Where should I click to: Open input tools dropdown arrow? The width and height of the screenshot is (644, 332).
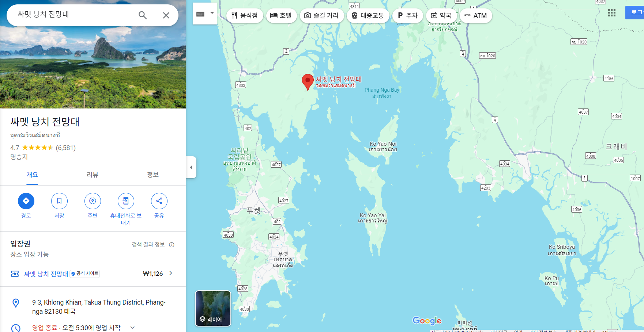[212, 13]
